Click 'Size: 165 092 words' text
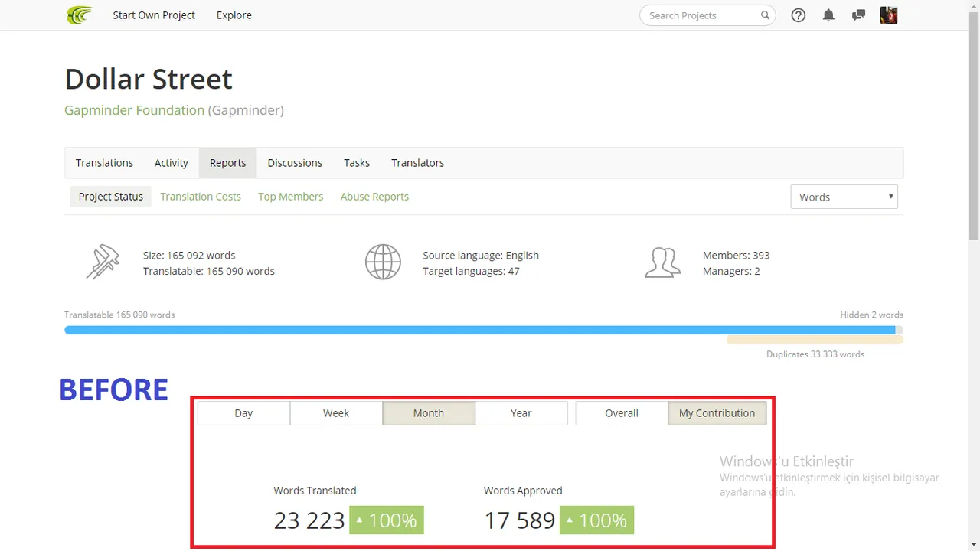Image resolution: width=980 pixels, height=551 pixels. click(189, 256)
